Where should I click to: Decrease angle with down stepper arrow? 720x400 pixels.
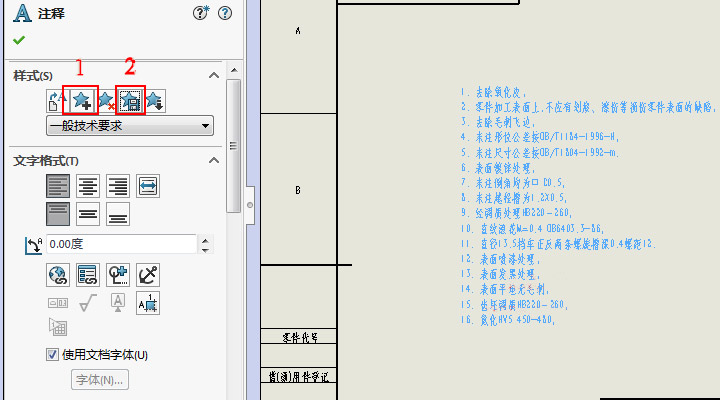[x=205, y=249]
